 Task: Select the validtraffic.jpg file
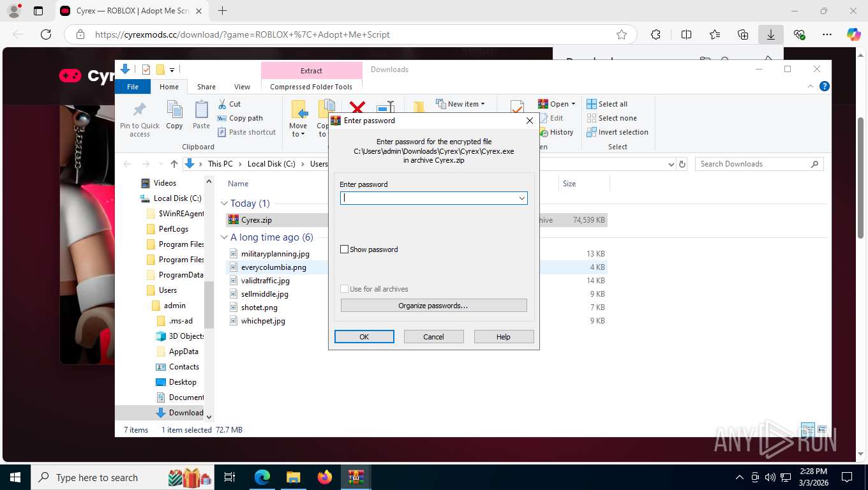[266, 281]
